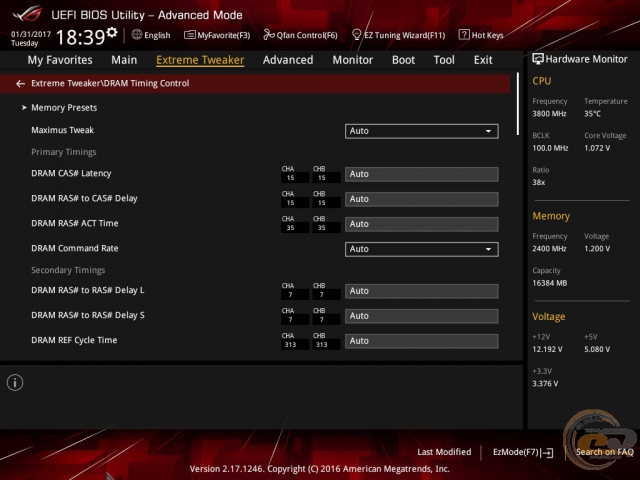Image resolution: width=640 pixels, height=480 pixels.
Task: Select the Maximus Tweak label
Action: coord(62,130)
